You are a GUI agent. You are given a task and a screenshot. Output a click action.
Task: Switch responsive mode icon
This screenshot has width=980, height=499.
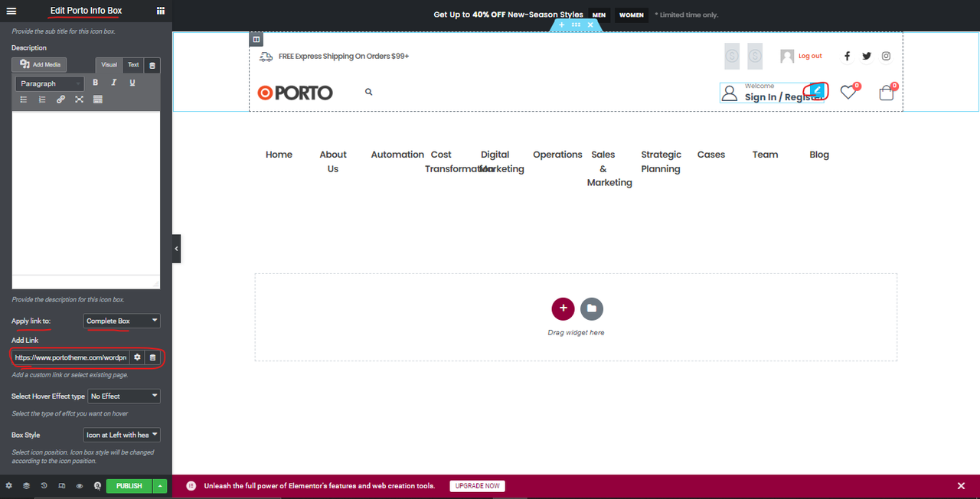(x=62, y=486)
